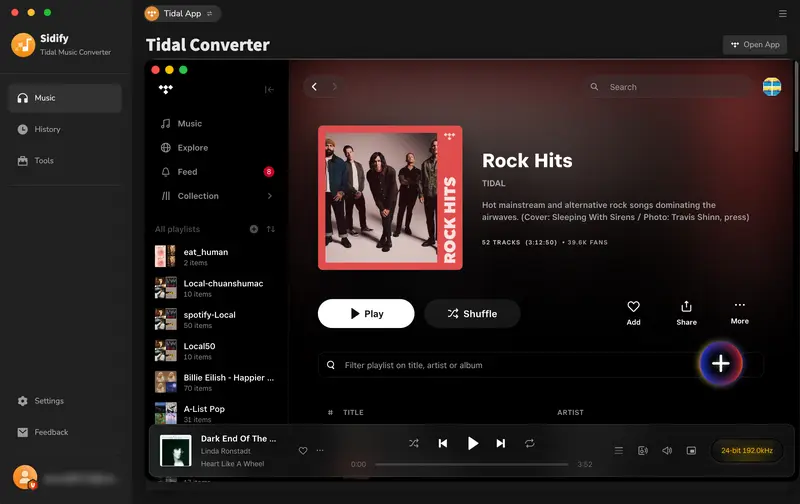
Task: Shuffle the Rock Hits playlist
Action: [x=472, y=314]
